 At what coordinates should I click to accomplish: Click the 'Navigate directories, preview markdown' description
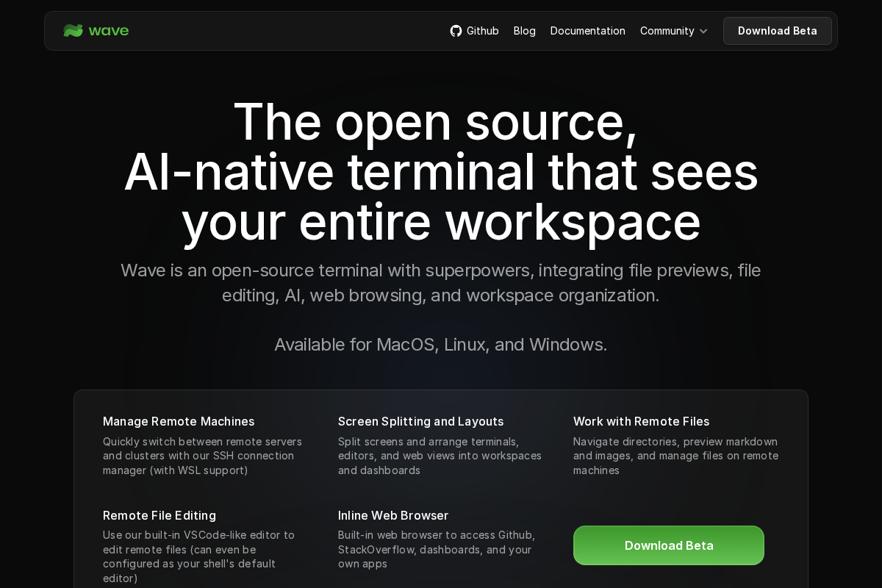[x=676, y=456]
